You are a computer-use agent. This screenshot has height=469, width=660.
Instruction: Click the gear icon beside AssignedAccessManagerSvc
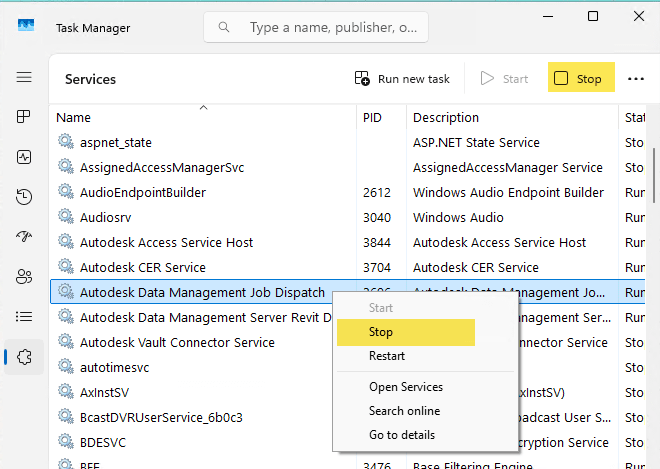pos(66,166)
